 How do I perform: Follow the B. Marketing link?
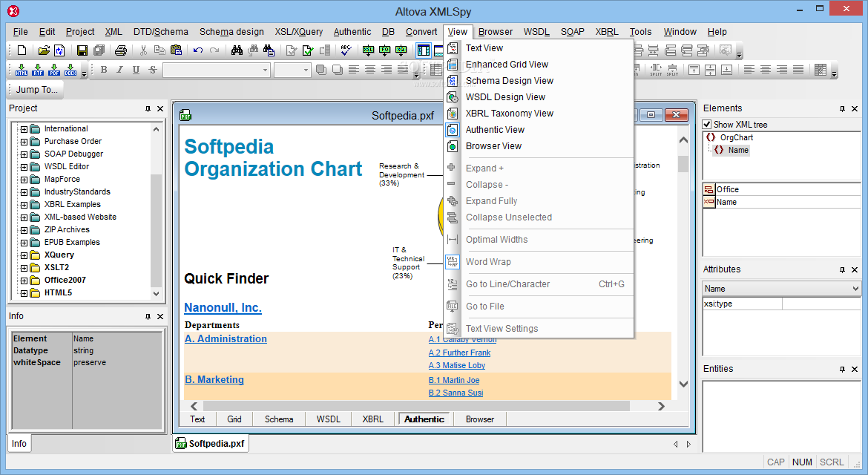214,380
